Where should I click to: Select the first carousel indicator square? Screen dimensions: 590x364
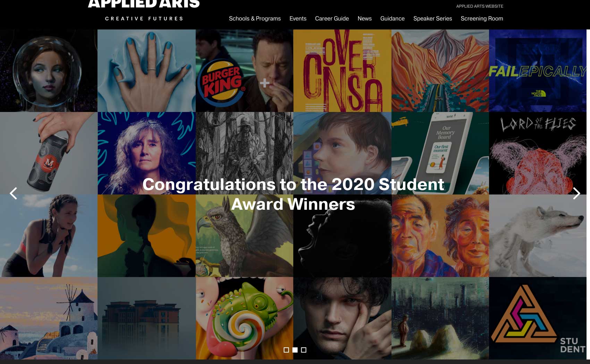pos(286,350)
